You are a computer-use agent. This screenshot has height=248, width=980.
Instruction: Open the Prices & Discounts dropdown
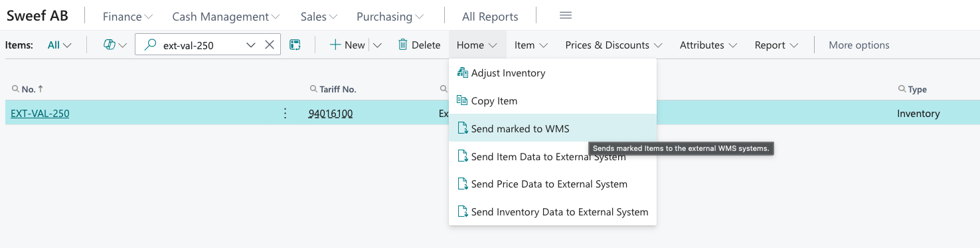pos(613,45)
